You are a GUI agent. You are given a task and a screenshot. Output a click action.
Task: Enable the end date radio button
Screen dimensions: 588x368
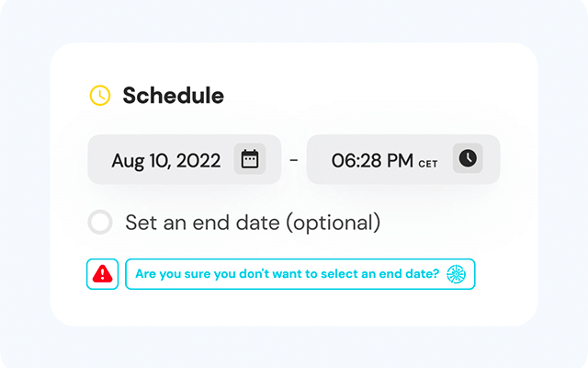(100, 222)
